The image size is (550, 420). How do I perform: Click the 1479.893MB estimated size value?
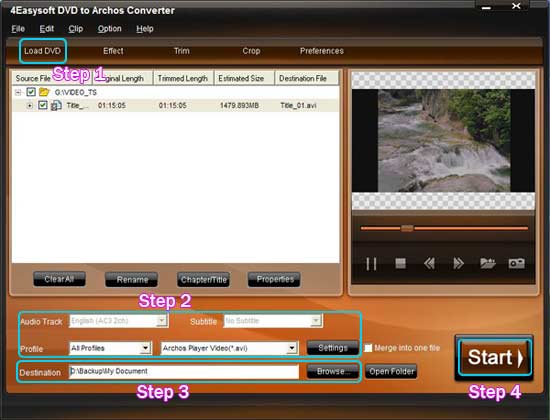(x=239, y=105)
